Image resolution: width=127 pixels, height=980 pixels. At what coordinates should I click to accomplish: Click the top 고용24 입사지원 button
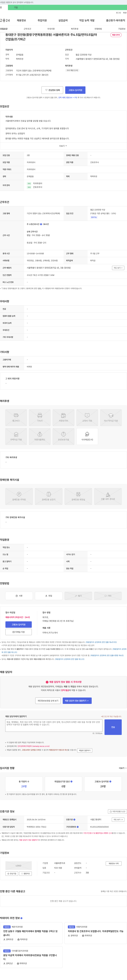[x=75, y=90]
